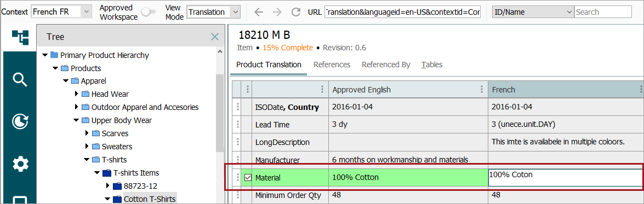The height and width of the screenshot is (204, 644).
Task: Select the Product Translation tab
Action: 269,65
